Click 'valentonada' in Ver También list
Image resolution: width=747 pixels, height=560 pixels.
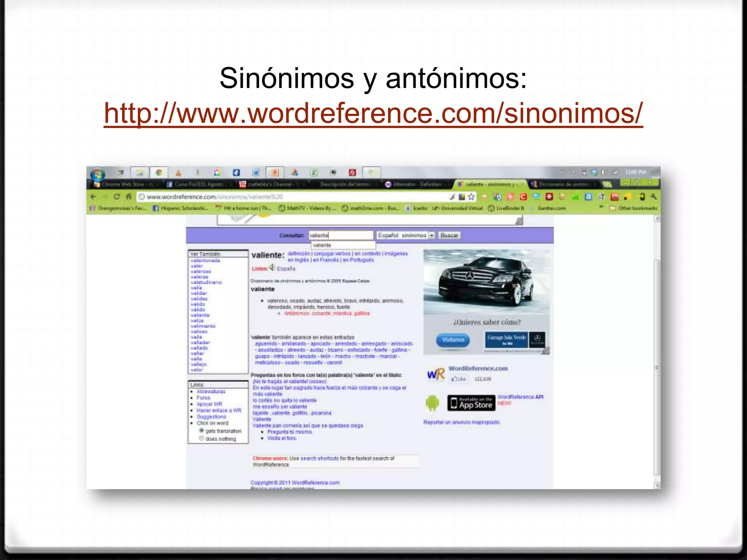click(x=205, y=260)
